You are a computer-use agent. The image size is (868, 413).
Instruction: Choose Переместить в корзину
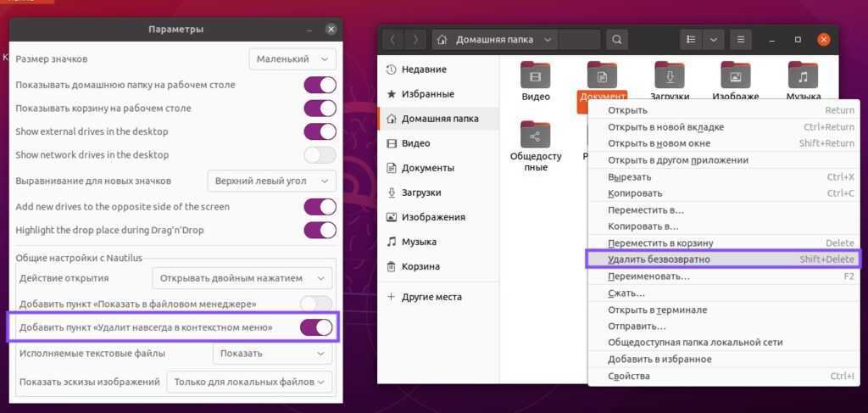coord(724,243)
